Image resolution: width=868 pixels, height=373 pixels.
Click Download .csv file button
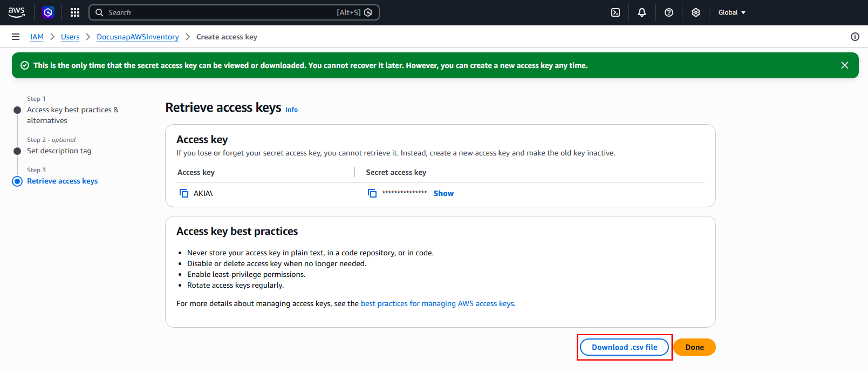[x=625, y=347]
